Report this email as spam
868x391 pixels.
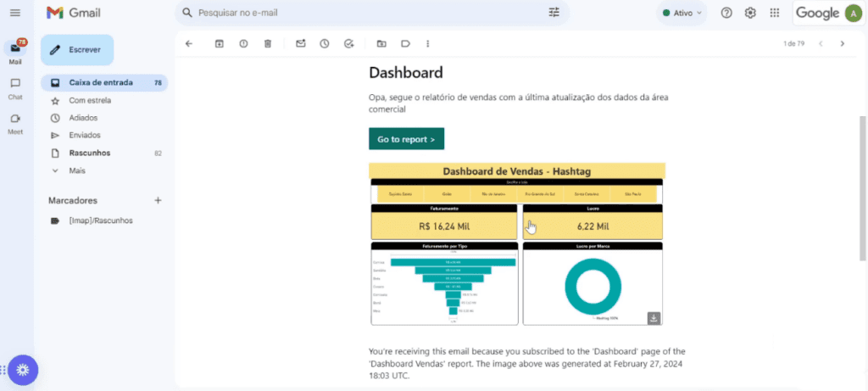click(243, 44)
